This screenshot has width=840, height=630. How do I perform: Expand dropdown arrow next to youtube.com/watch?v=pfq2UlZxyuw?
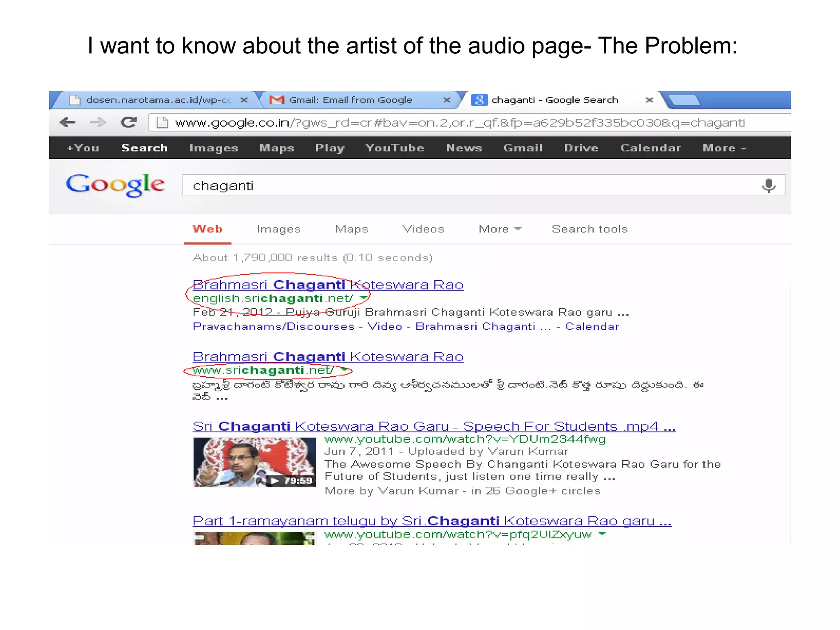click(x=602, y=534)
